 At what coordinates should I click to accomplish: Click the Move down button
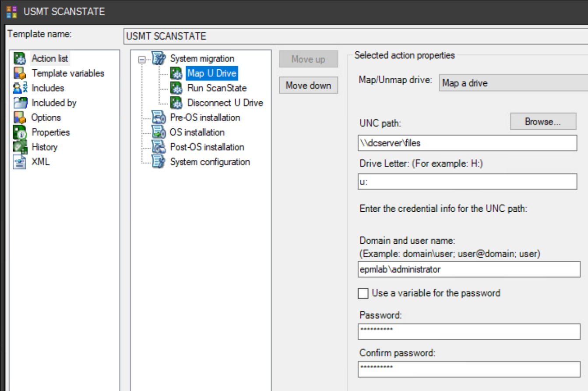(x=308, y=85)
